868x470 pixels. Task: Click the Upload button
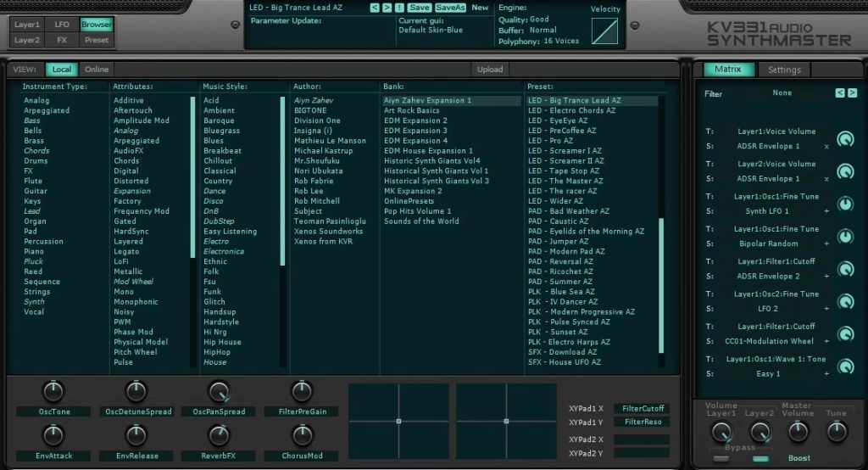click(x=490, y=70)
